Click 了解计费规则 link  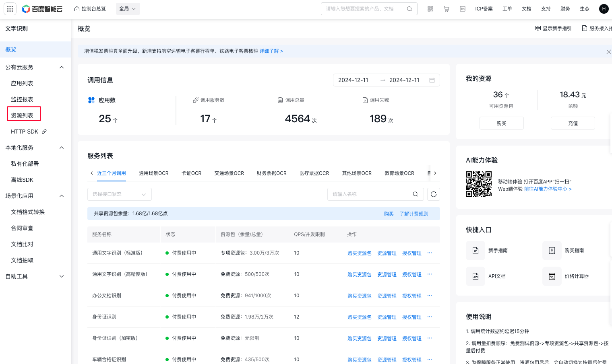tap(414, 214)
